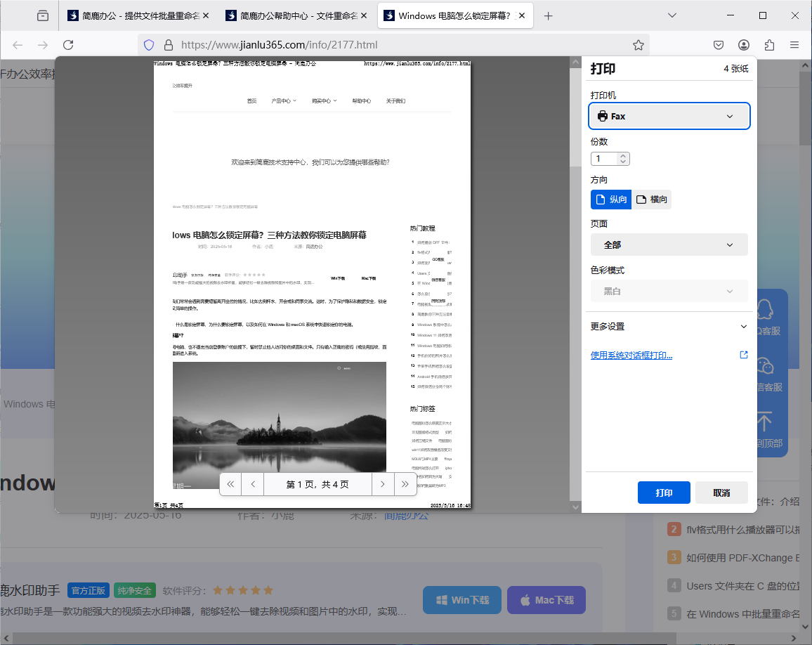The height and width of the screenshot is (645, 812).
Task: Expand the 更多设置 section
Action: pyautogui.click(x=669, y=326)
